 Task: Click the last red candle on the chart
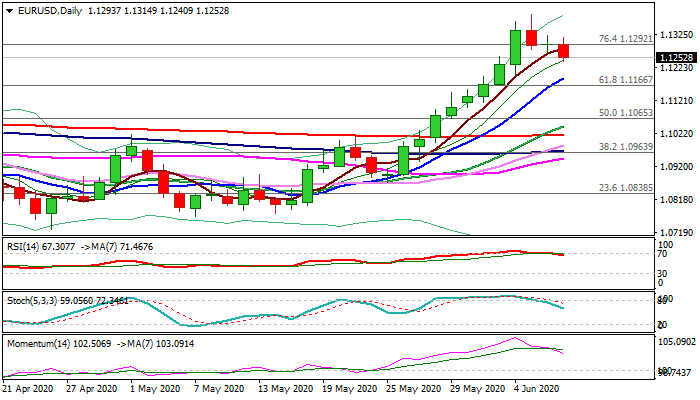coord(564,51)
